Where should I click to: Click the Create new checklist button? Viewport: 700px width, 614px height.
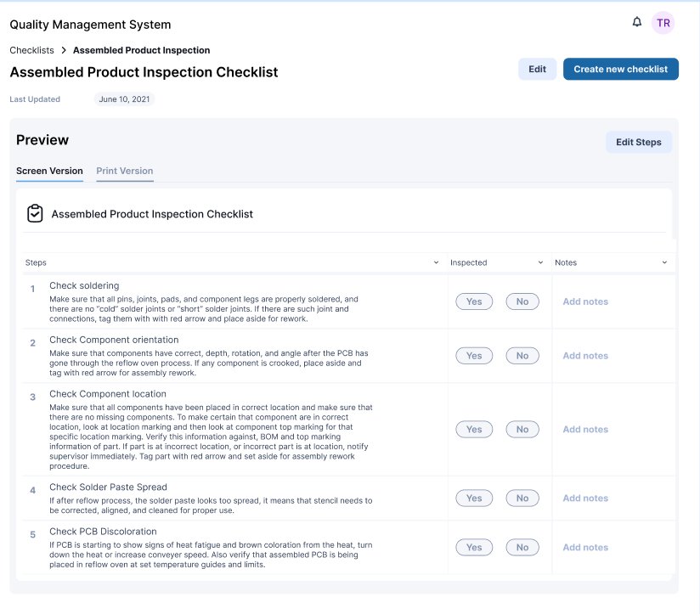[620, 70]
